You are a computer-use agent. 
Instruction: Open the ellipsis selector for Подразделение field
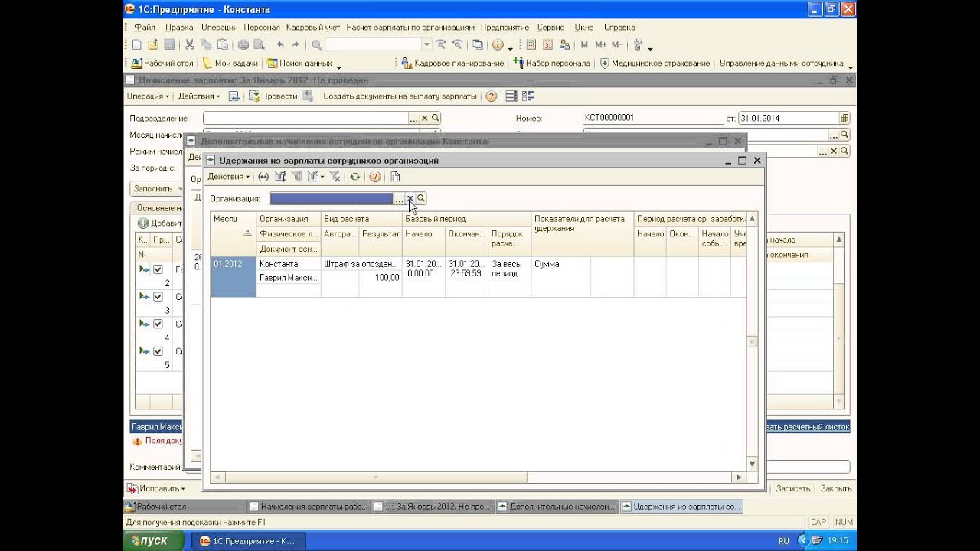414,119
